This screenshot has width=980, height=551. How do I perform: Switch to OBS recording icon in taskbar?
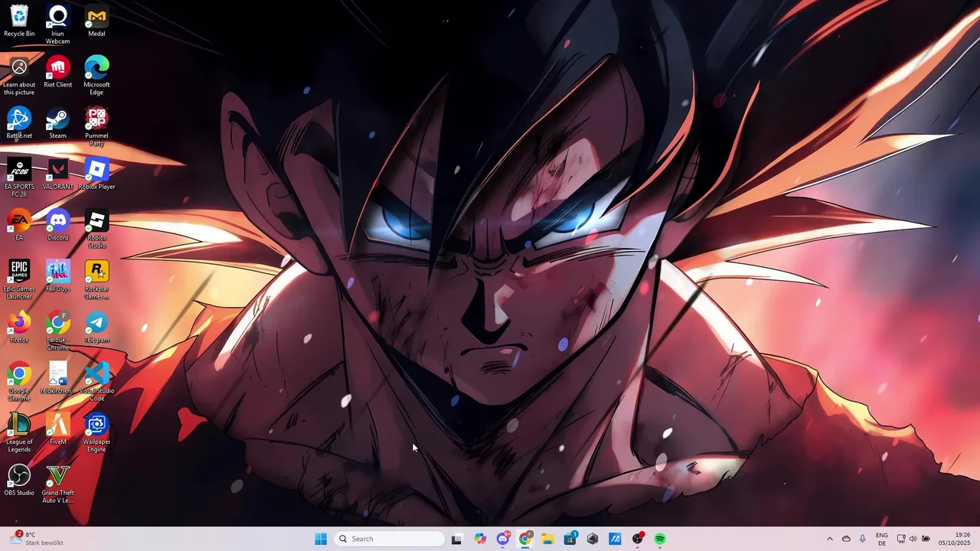[638, 539]
